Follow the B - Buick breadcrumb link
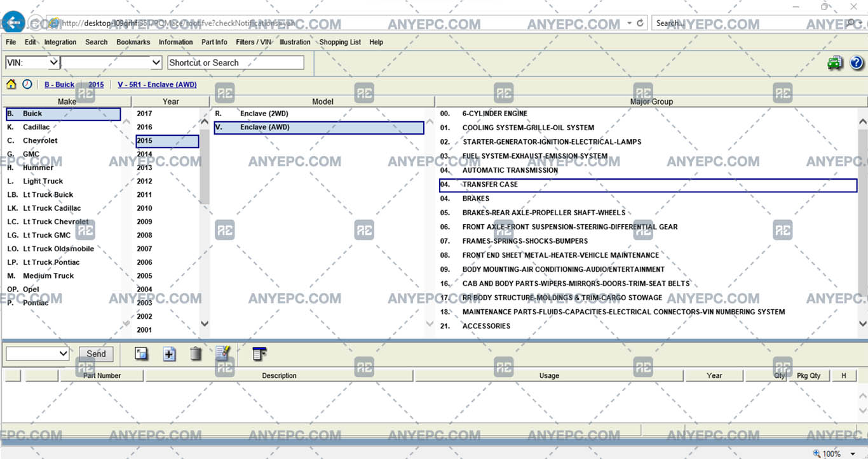The height and width of the screenshot is (459, 868). 59,84
